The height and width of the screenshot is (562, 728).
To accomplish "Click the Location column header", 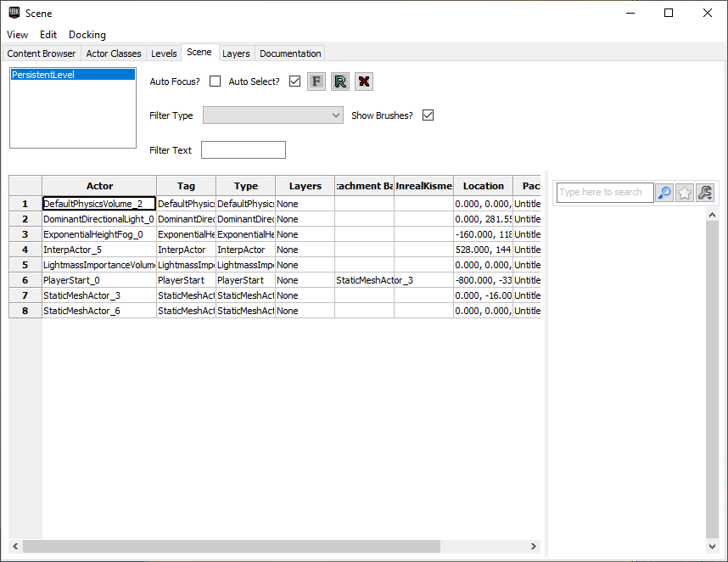I will (483, 186).
